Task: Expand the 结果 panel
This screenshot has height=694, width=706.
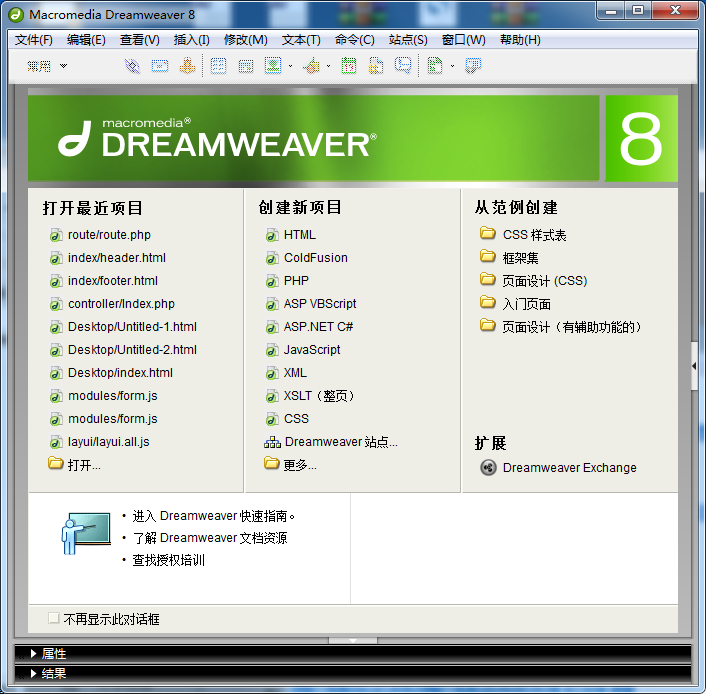Action: pyautogui.click(x=54, y=674)
